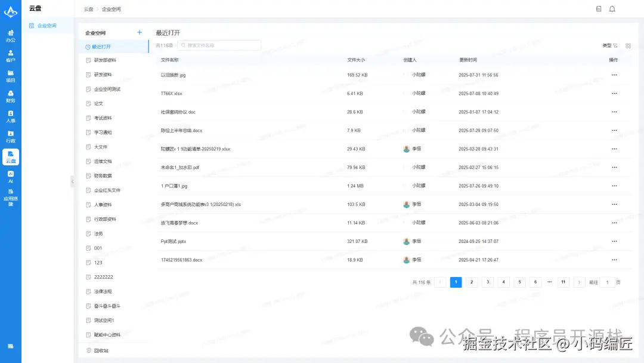Open the actions menu for TT66X.xlsx
The image size is (644, 363).
click(614, 93)
